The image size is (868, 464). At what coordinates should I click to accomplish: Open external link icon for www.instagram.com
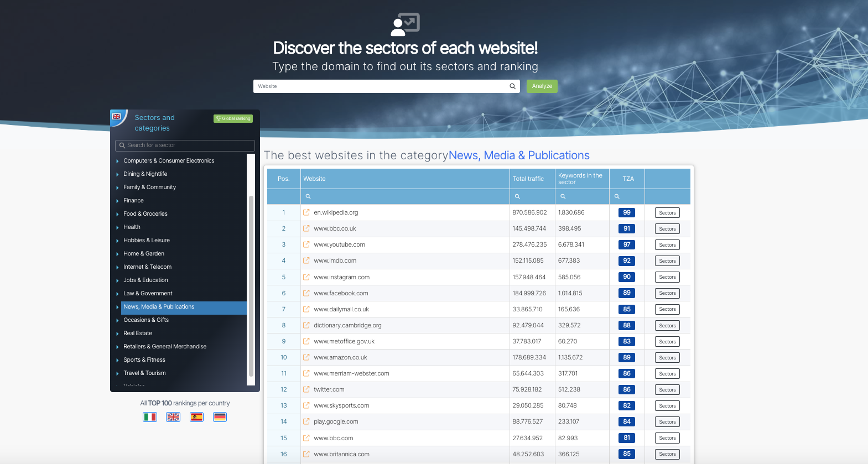point(306,277)
